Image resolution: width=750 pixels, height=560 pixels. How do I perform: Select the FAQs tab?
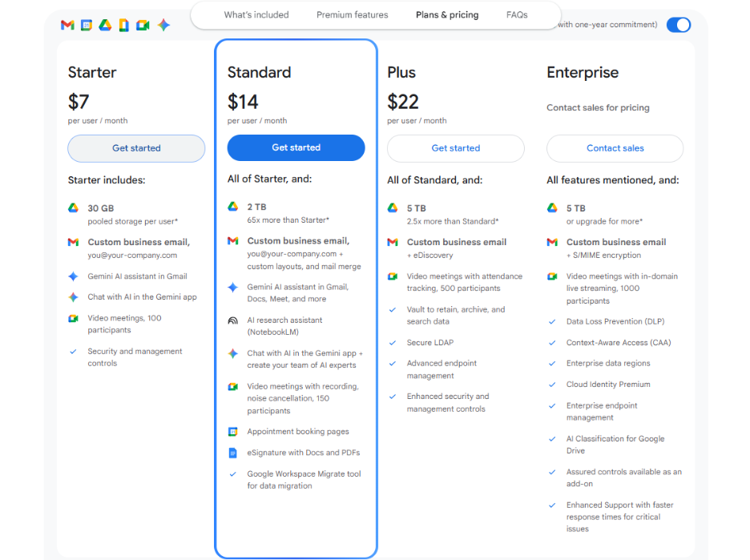pos(517,14)
